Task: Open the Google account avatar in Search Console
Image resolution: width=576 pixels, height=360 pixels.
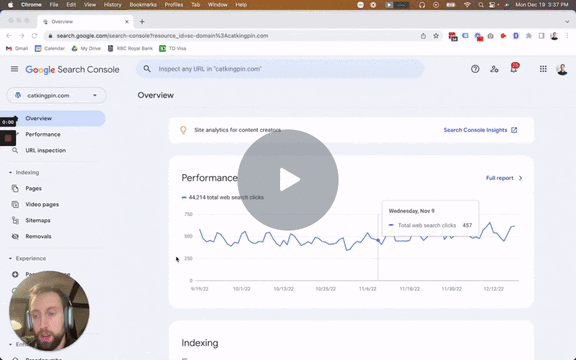Action: pyautogui.click(x=562, y=69)
